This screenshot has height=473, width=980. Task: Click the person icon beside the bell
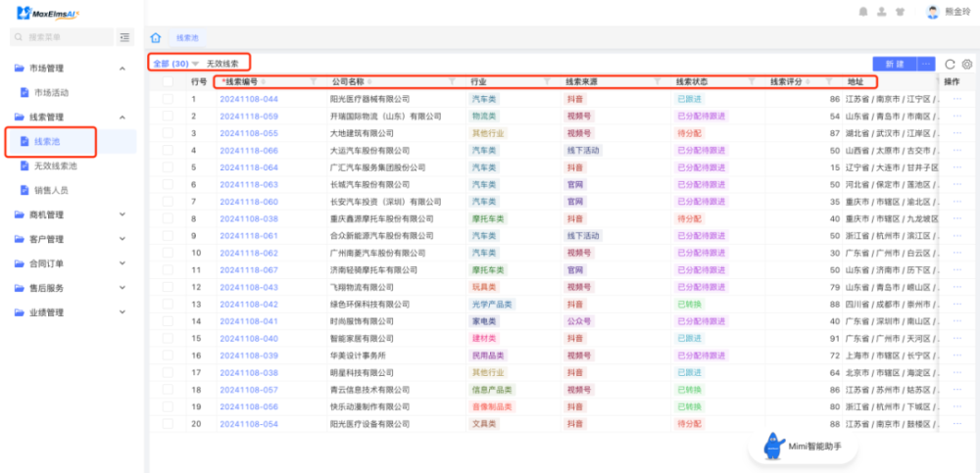tap(882, 11)
